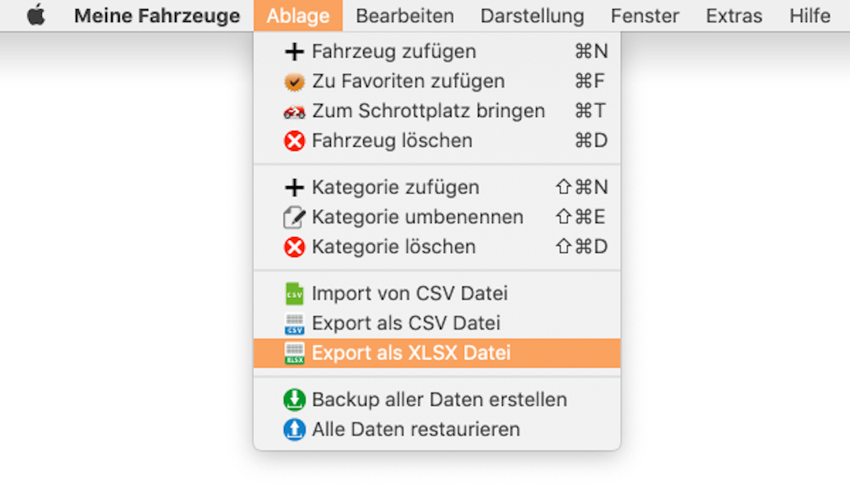This screenshot has height=504, width=850.
Task: Click the green backup download arrow icon
Action: [293, 400]
